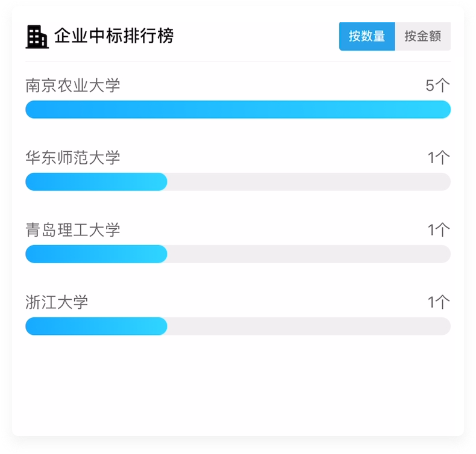
Task: Click the gray unfilled bar of 华东师范大学
Action: pyautogui.click(x=308, y=182)
